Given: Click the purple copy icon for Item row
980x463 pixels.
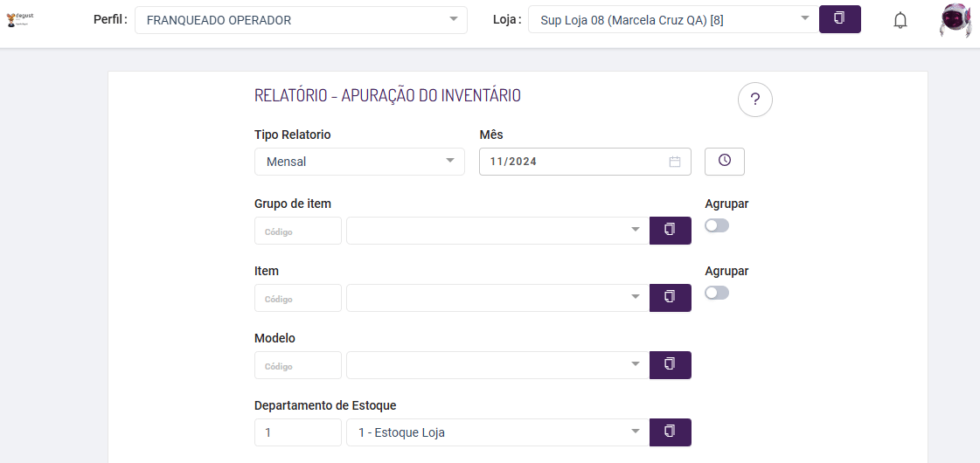Looking at the screenshot, I should (x=670, y=298).
